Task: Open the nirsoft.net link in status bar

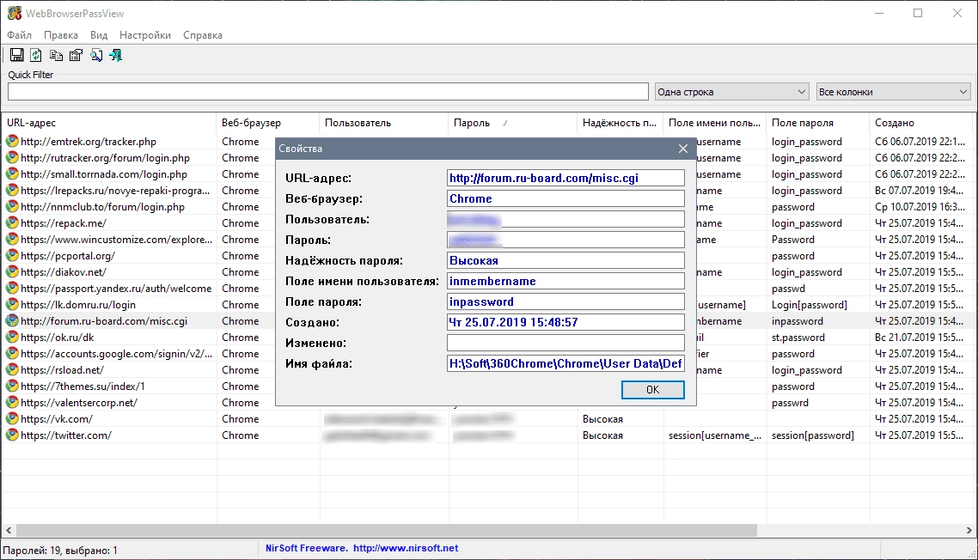Action: point(406,548)
